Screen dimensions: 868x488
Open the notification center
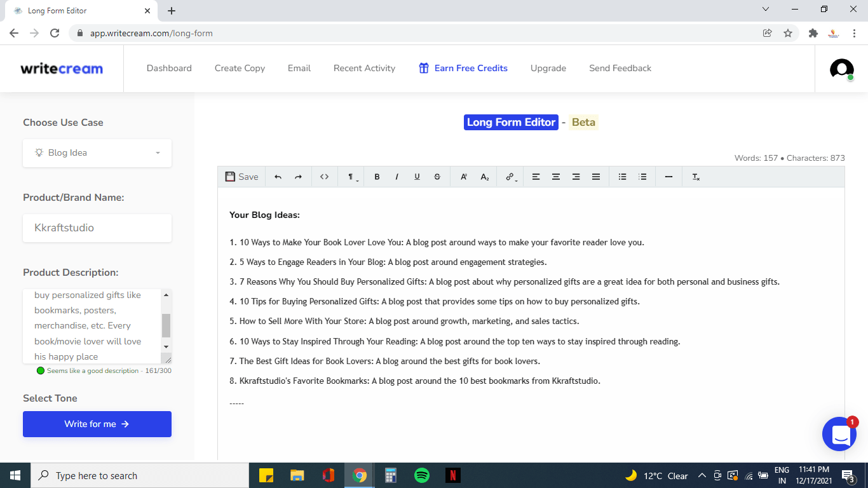coord(848,475)
